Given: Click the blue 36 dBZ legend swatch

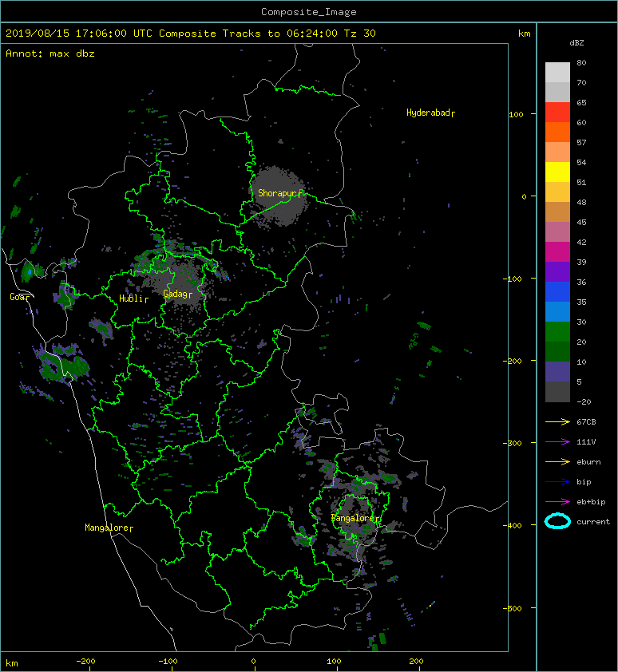Looking at the screenshot, I should pos(557,291).
